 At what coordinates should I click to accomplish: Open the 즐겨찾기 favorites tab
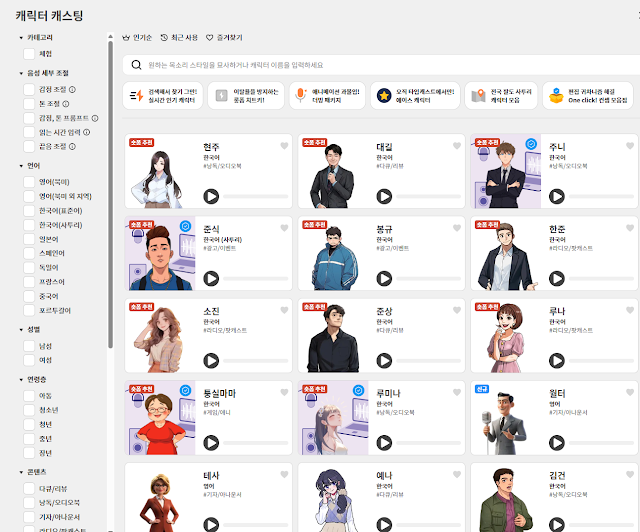coord(224,38)
